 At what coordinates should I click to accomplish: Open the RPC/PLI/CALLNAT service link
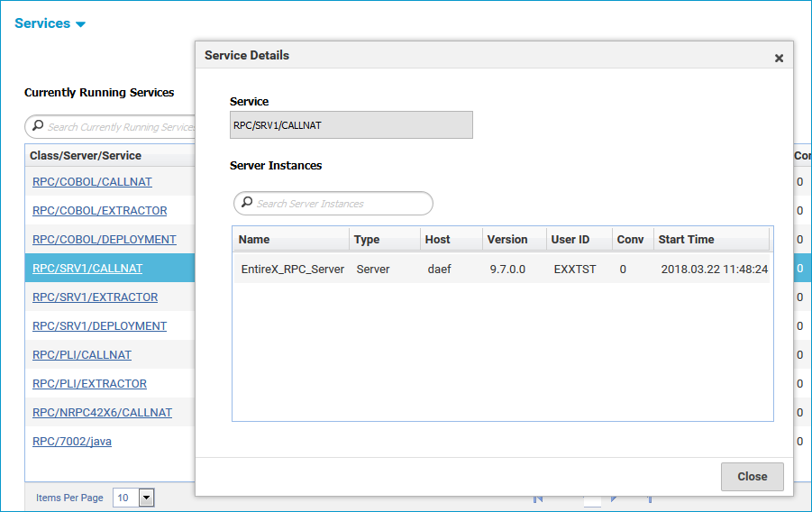[x=82, y=355]
